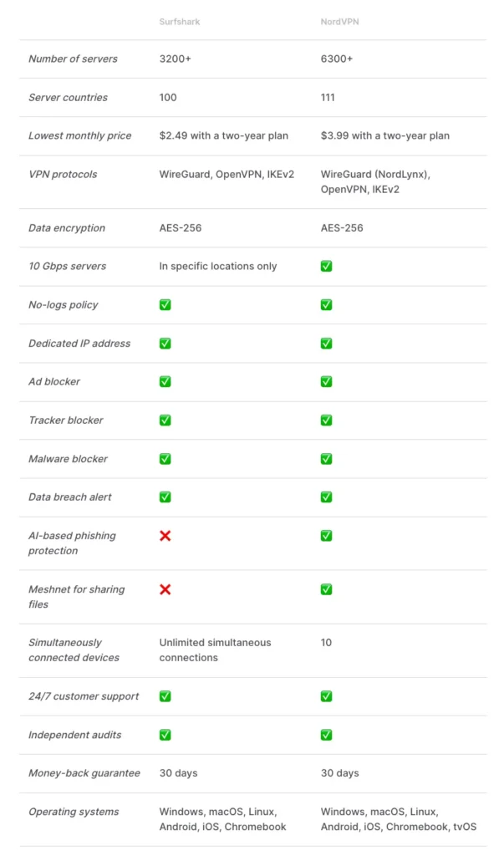Click the red X for Surfshark AI-based phishing protection
This screenshot has height=856, width=504.
coord(165,535)
